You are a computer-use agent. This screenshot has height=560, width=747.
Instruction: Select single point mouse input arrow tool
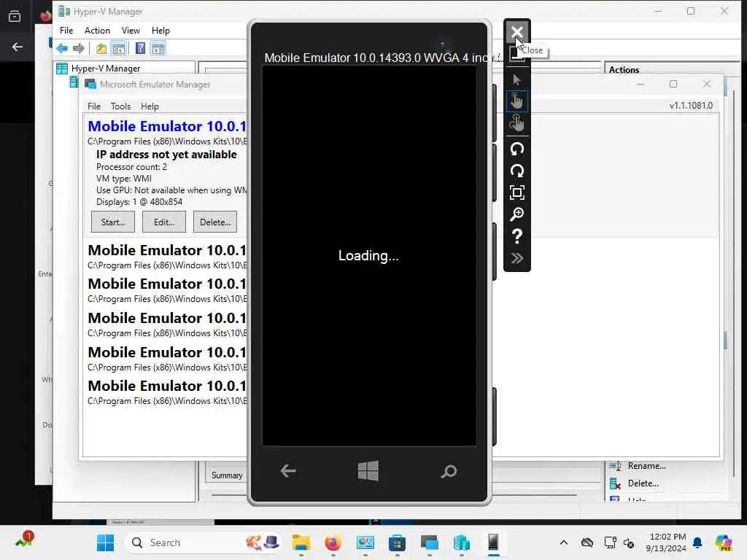pos(517,79)
